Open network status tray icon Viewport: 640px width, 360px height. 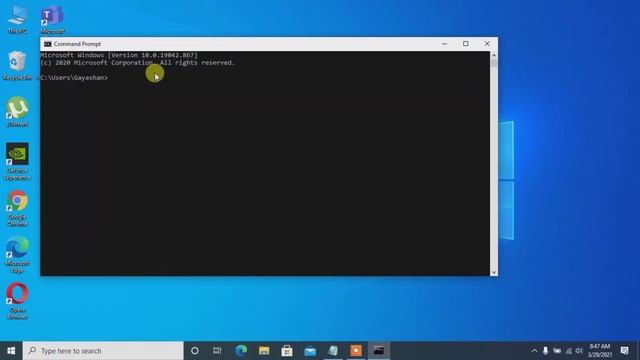pos(568,351)
